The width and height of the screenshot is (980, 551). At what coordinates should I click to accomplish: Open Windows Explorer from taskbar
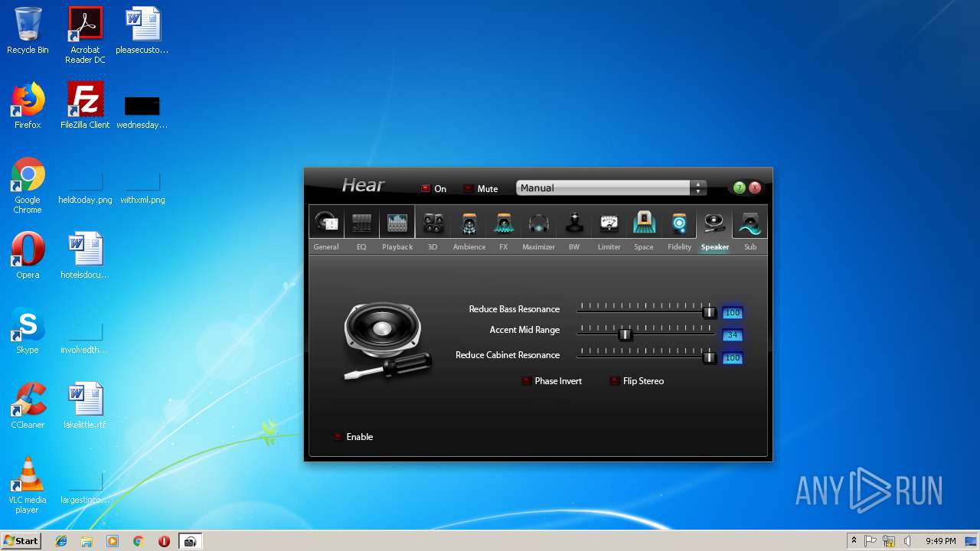87,541
